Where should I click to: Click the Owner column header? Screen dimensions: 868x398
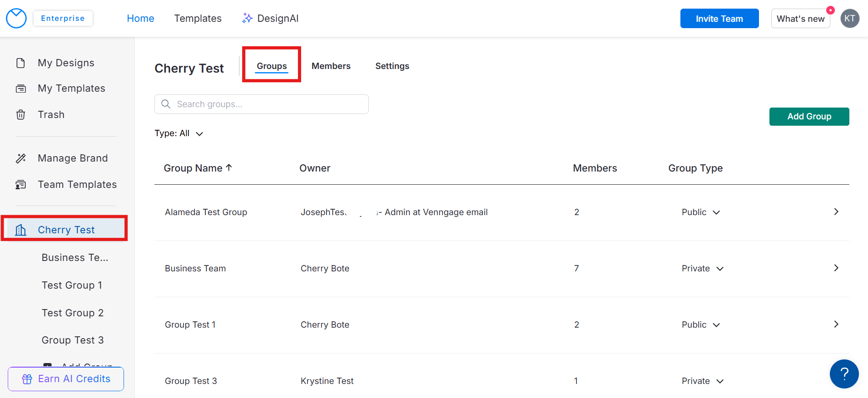point(315,168)
